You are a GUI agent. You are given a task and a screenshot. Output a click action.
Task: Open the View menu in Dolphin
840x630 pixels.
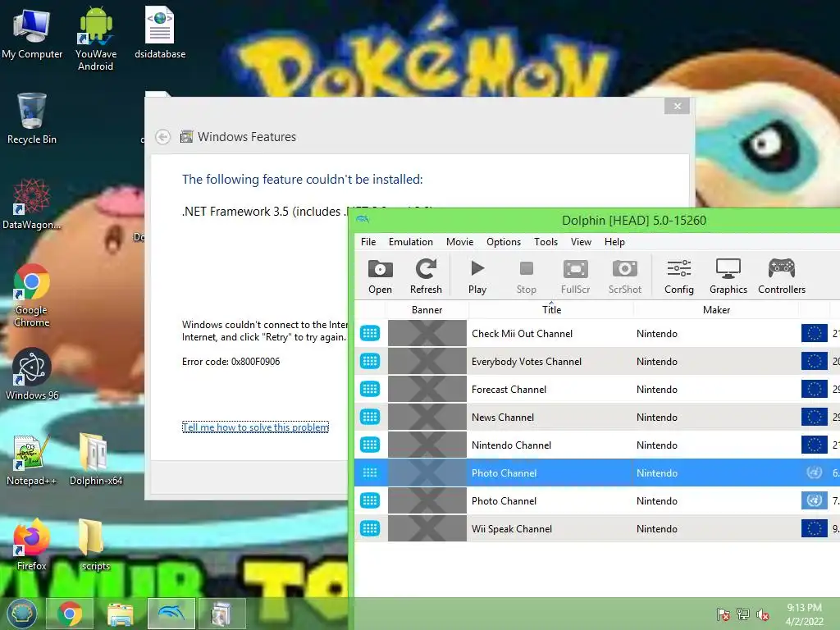581,242
